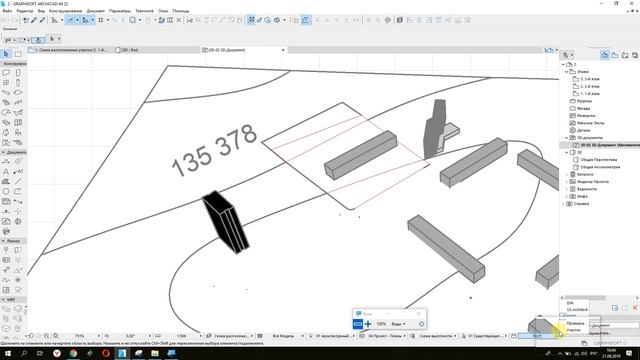Select the Circle/Arc tool in the toolbox

[6, 191]
